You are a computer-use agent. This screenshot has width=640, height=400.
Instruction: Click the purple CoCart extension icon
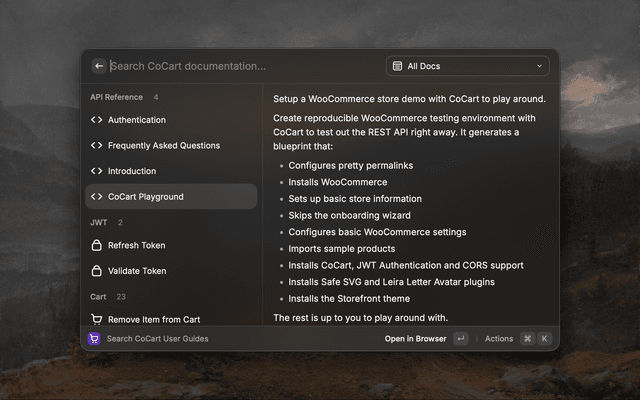click(x=94, y=338)
